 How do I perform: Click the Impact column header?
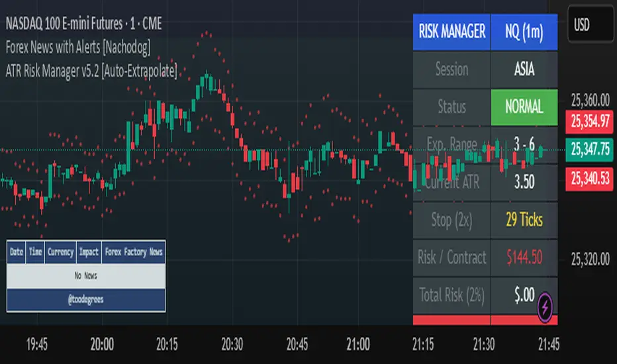(89, 252)
